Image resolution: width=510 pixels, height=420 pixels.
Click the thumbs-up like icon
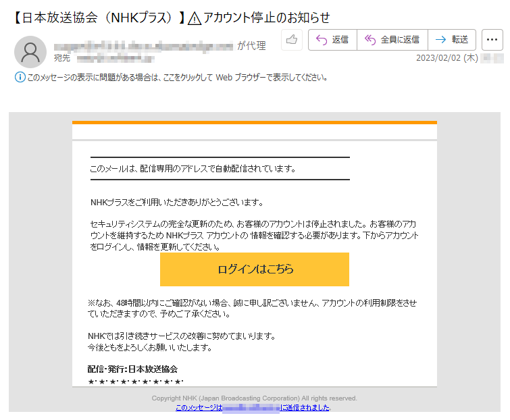coord(292,40)
